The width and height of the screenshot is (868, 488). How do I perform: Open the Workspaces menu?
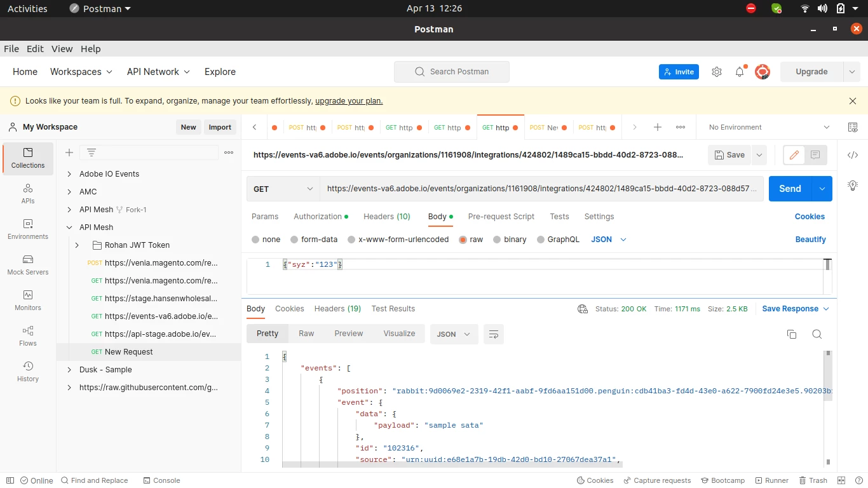coord(81,72)
